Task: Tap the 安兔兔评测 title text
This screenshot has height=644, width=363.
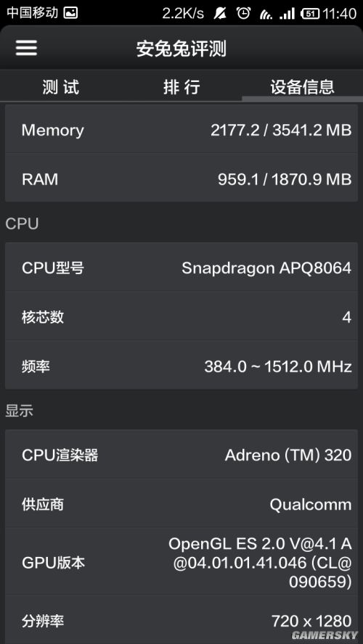Action: (181, 49)
